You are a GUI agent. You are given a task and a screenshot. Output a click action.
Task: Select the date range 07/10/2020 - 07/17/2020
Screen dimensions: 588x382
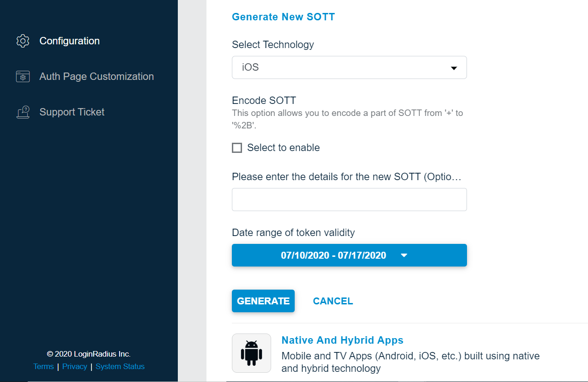pyautogui.click(x=334, y=255)
